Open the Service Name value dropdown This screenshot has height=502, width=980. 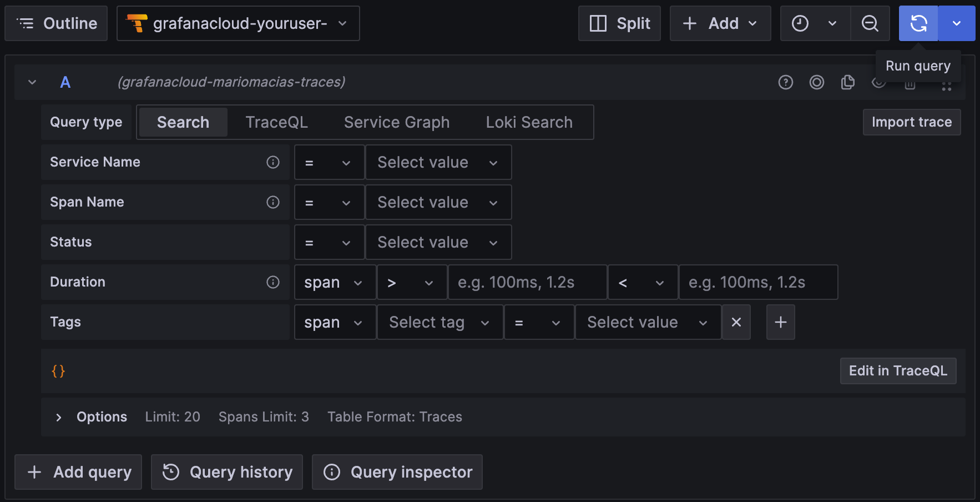[438, 162]
